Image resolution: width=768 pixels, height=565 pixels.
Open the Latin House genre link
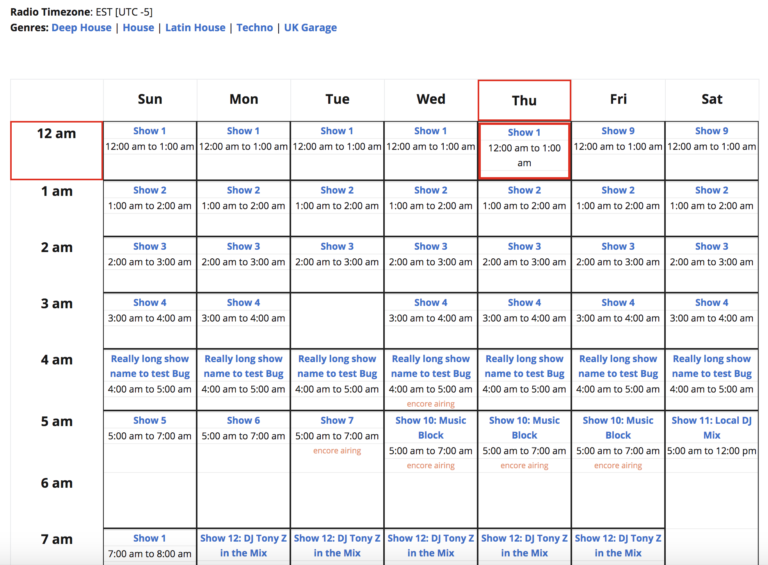coord(195,27)
